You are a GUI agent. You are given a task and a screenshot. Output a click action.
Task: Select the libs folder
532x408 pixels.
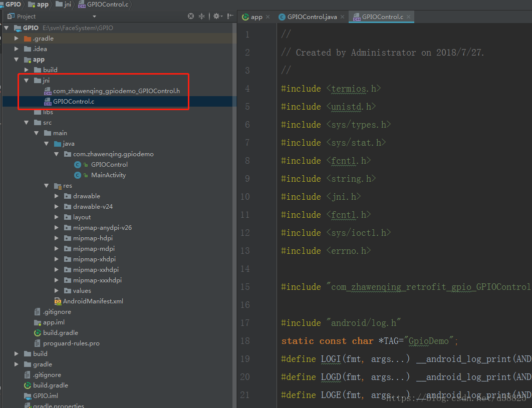coord(48,112)
